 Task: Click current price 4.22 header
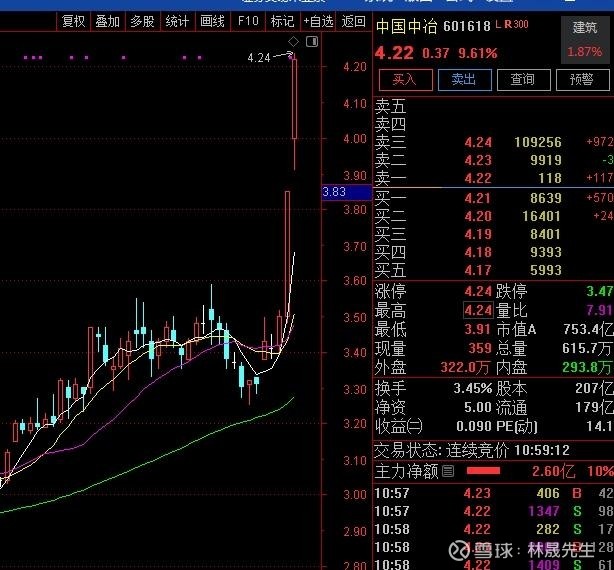pos(394,53)
